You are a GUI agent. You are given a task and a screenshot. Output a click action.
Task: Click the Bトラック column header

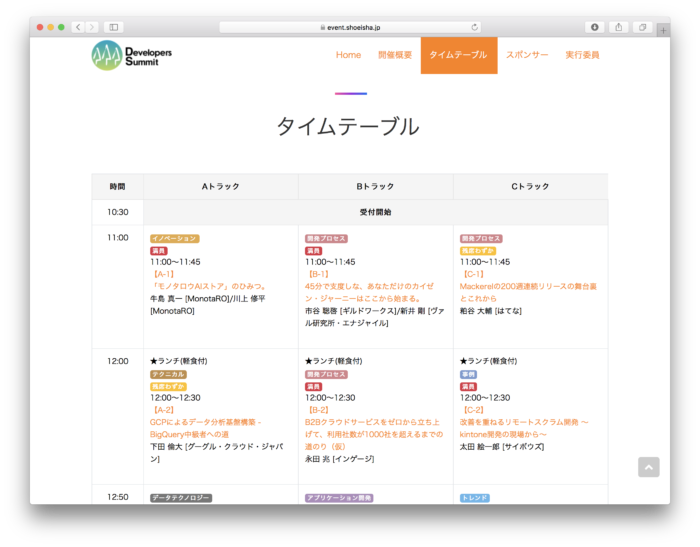pos(375,186)
